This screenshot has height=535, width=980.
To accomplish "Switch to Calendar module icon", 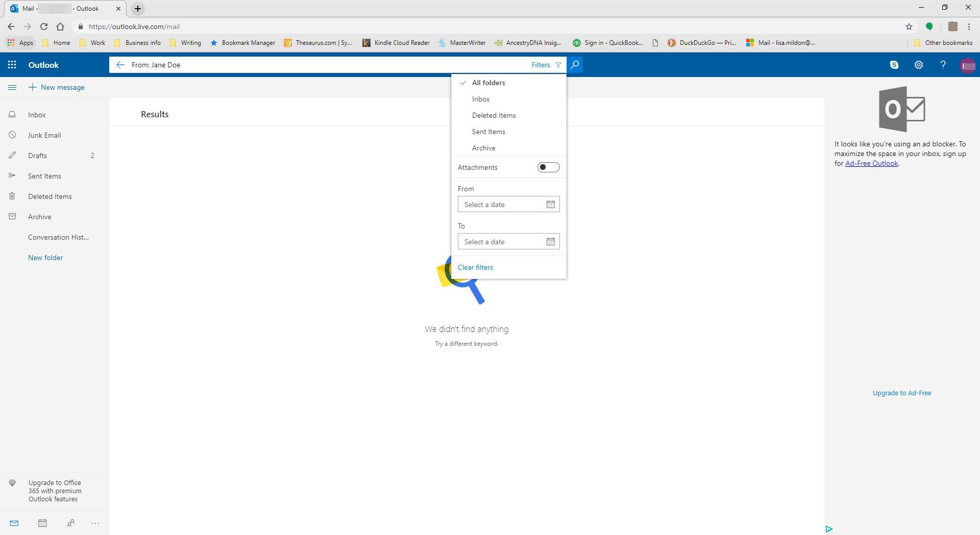I will pos(42,523).
